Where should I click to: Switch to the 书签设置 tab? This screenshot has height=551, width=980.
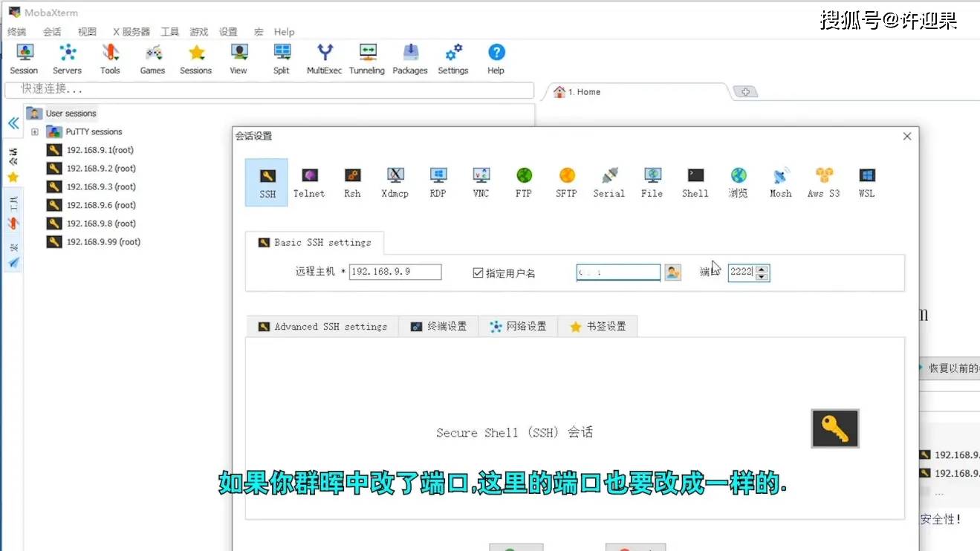[x=597, y=327]
